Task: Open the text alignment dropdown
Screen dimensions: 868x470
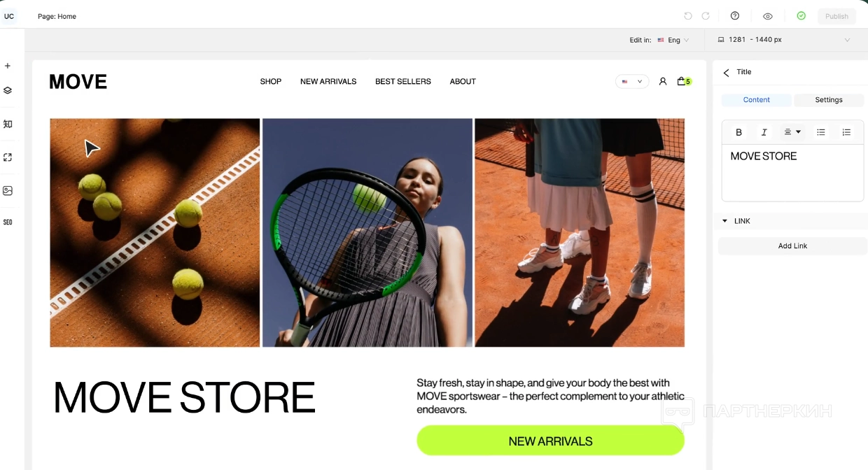Action: coord(792,132)
